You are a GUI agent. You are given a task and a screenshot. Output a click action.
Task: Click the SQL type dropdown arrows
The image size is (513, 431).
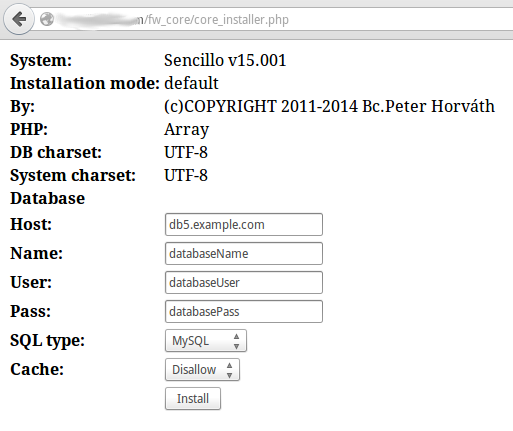(x=236, y=341)
